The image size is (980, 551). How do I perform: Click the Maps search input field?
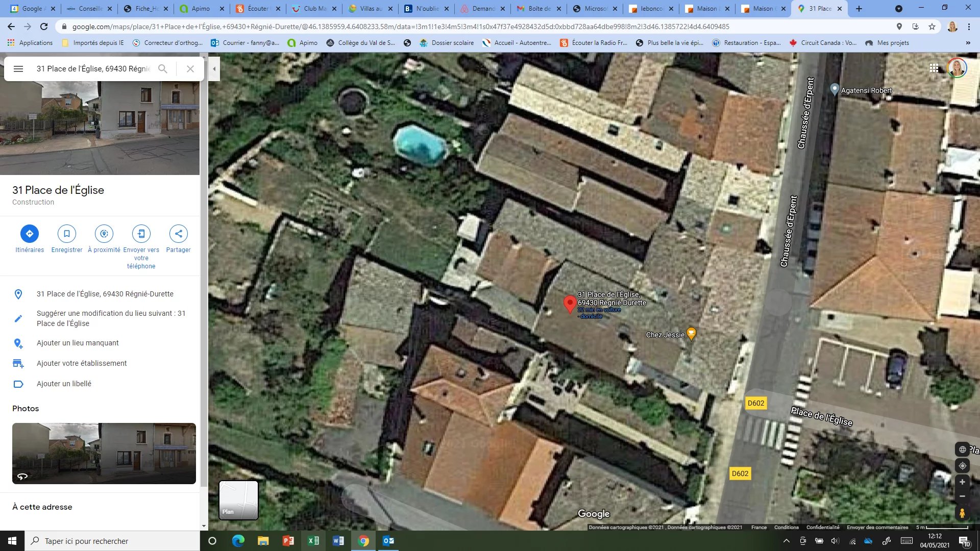pyautogui.click(x=93, y=69)
